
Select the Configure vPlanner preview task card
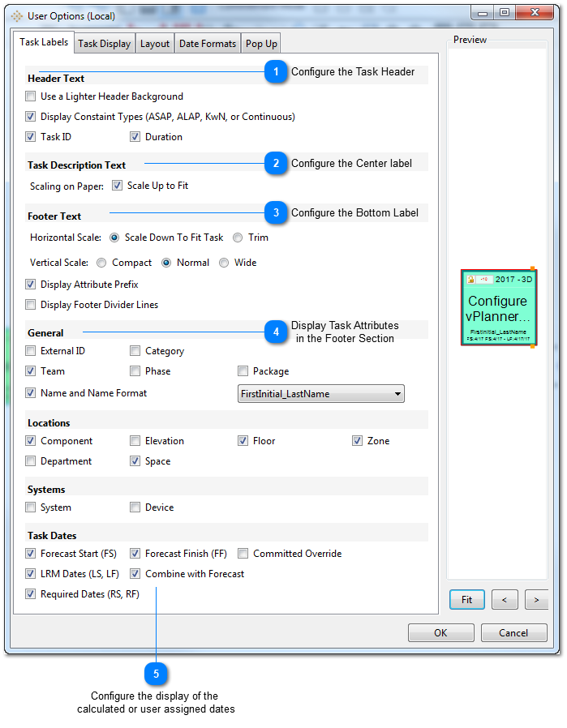(499, 307)
